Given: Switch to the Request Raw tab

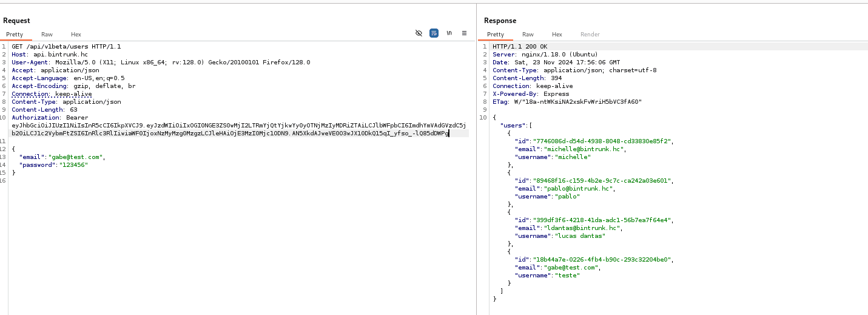Looking at the screenshot, I should click(47, 35).
